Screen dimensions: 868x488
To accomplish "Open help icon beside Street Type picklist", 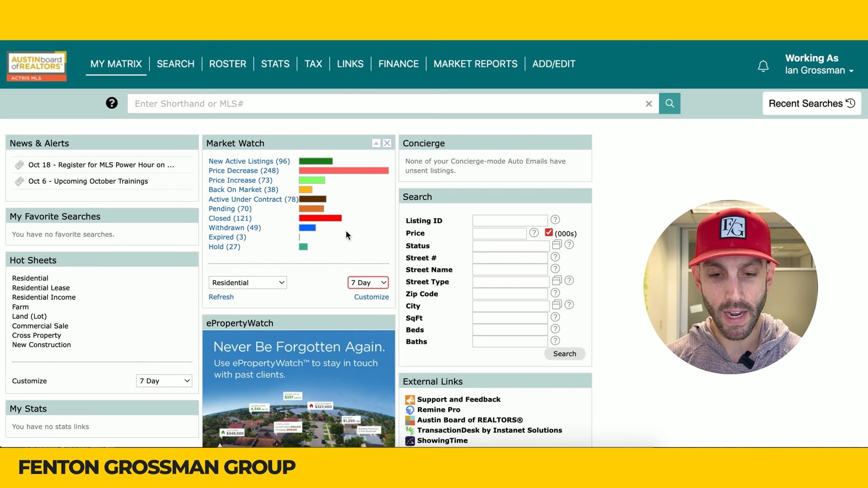I will click(569, 281).
